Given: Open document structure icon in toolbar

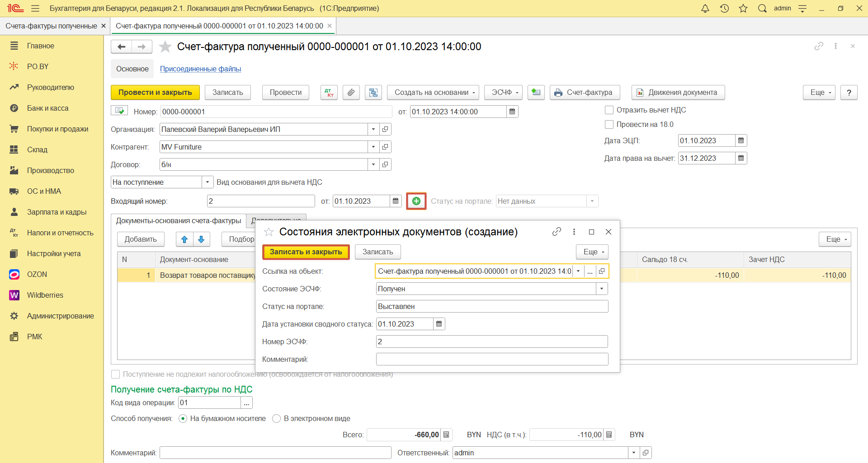Looking at the screenshot, I should coord(373,93).
